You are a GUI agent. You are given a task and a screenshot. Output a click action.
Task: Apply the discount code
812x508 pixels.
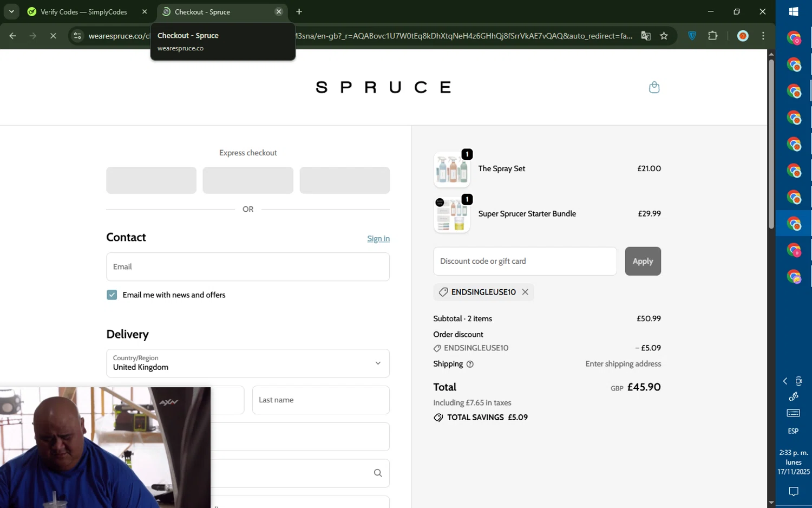tap(643, 261)
